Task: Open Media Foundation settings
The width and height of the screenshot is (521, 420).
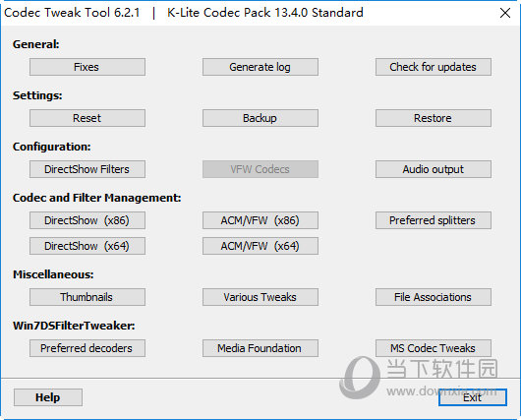Action: tap(260, 348)
